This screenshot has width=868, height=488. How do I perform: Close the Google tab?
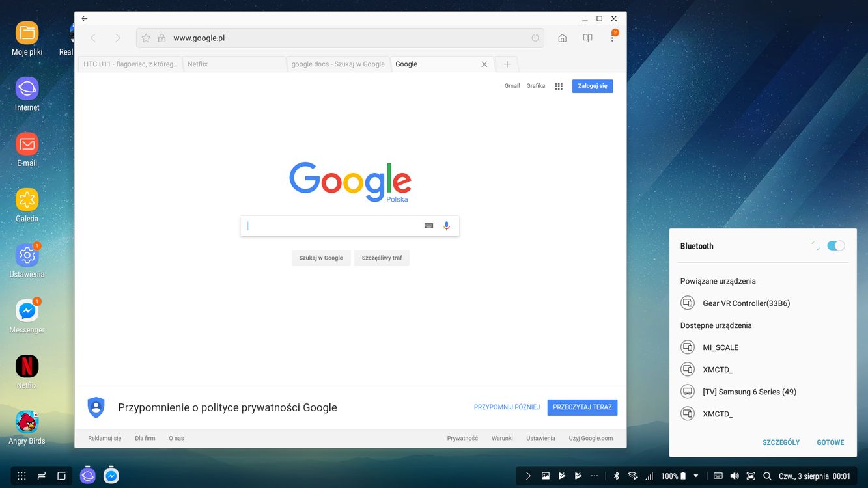point(484,64)
